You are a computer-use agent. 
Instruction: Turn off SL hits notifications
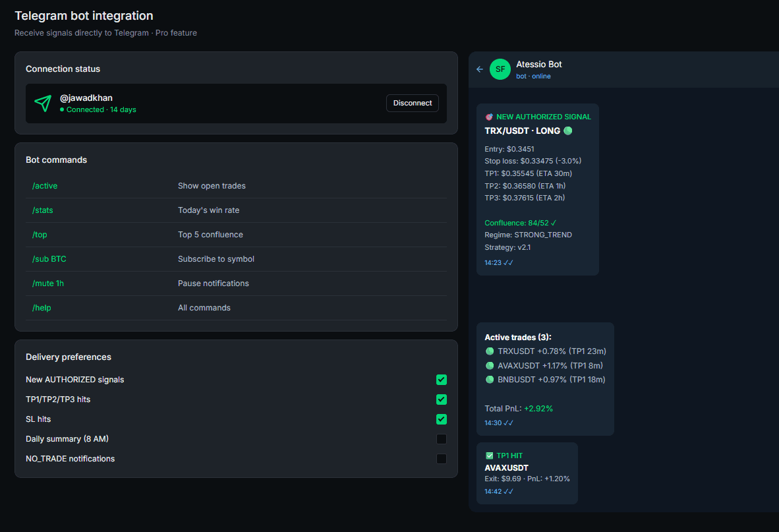(441, 419)
